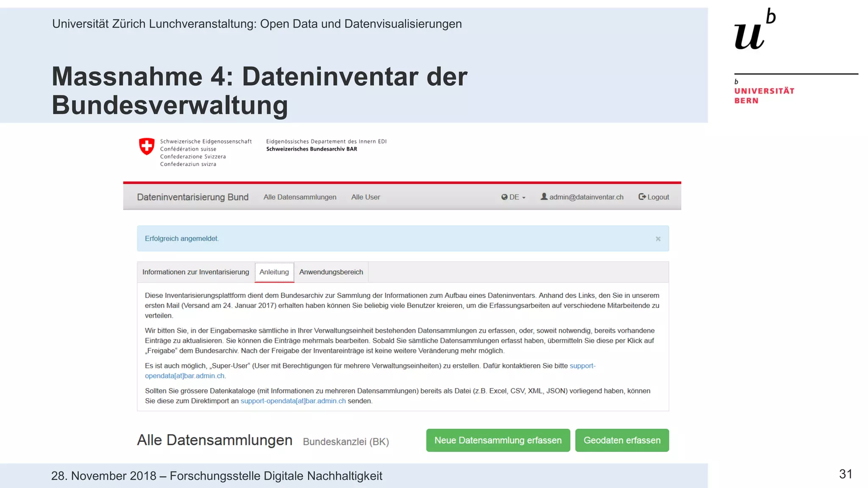This screenshot has width=868, height=488.
Task: Click the Dateninventarisierung Bund brand link
Action: tap(192, 197)
